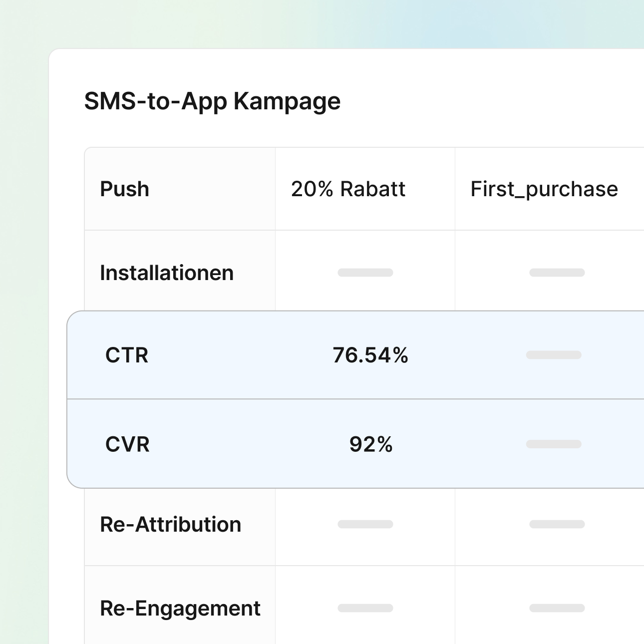Click the CTR row label
This screenshot has height=644, width=644.
pos(127,355)
